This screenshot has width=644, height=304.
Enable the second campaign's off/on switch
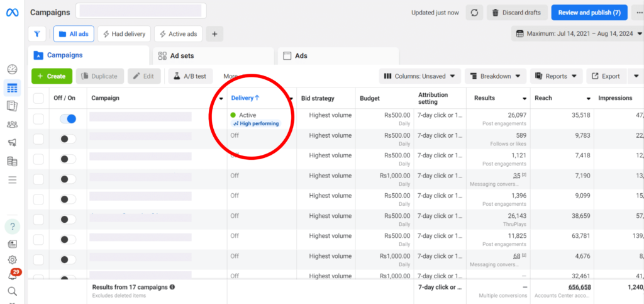pos(68,139)
